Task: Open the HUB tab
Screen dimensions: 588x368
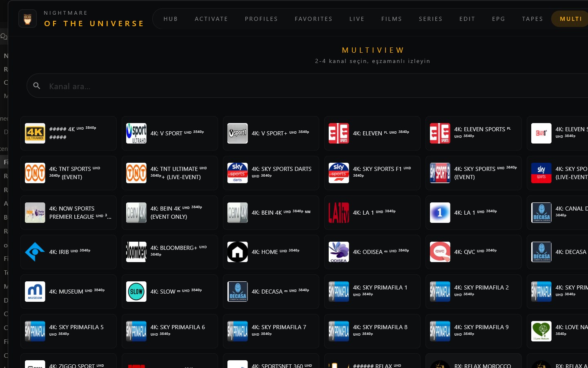Action: 171,19
